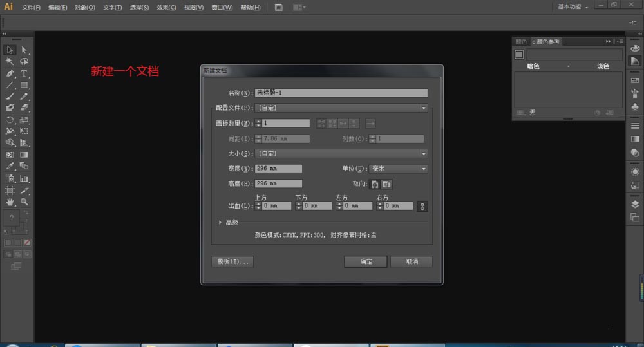Image resolution: width=644 pixels, height=347 pixels.
Task: Open the Layers panel icon
Action: point(635,204)
